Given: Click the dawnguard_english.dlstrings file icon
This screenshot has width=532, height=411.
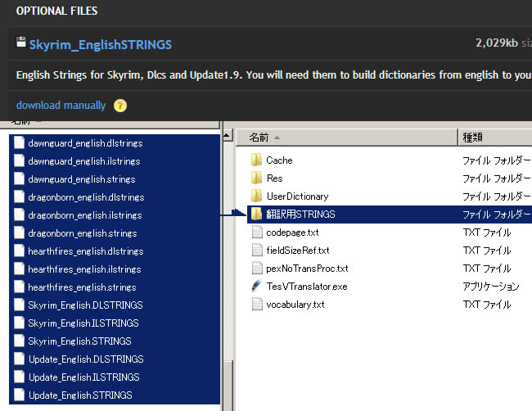Looking at the screenshot, I should (x=20, y=143).
